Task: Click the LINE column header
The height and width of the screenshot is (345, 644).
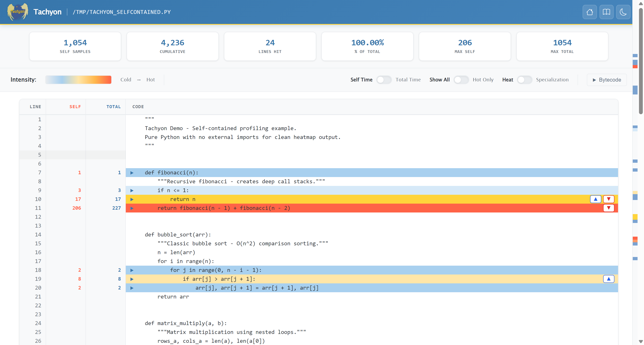Action: 35,107
